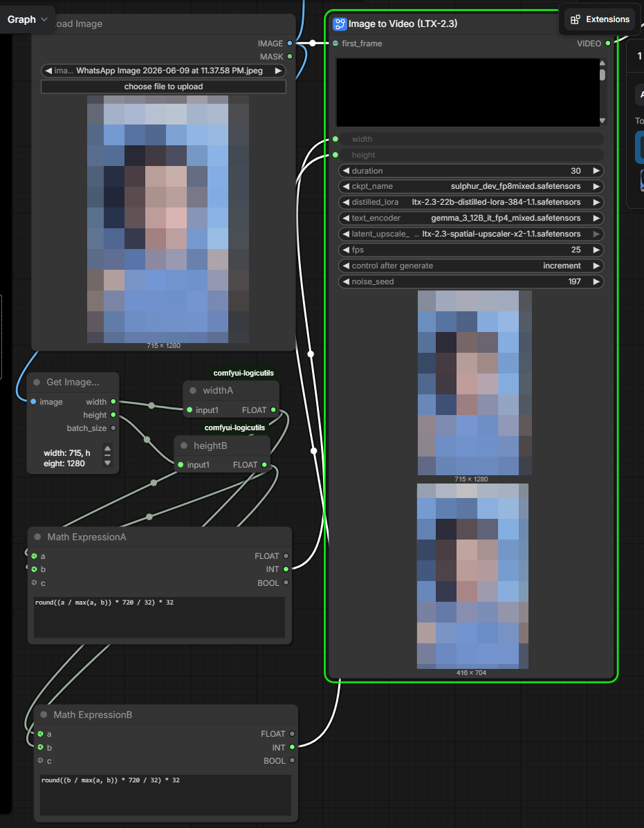Viewport: 644px width, 828px height.
Task: Collapse Math ExpressionA node via its dot
Action: point(37,537)
